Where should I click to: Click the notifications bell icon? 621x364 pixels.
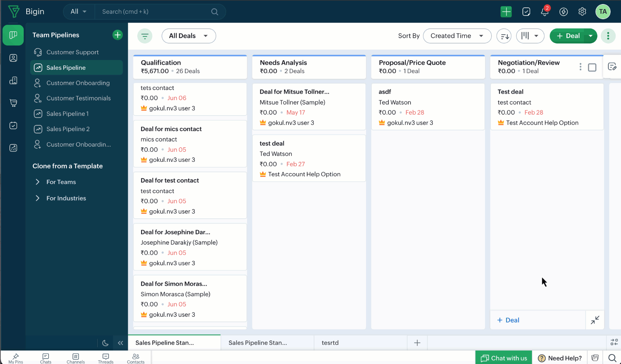click(x=545, y=12)
